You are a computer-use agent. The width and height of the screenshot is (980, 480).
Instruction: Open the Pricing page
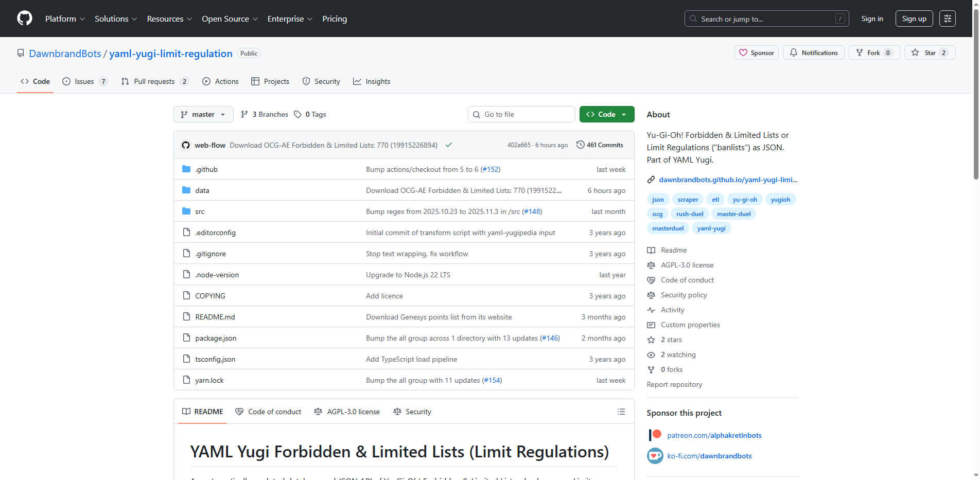tap(335, 19)
